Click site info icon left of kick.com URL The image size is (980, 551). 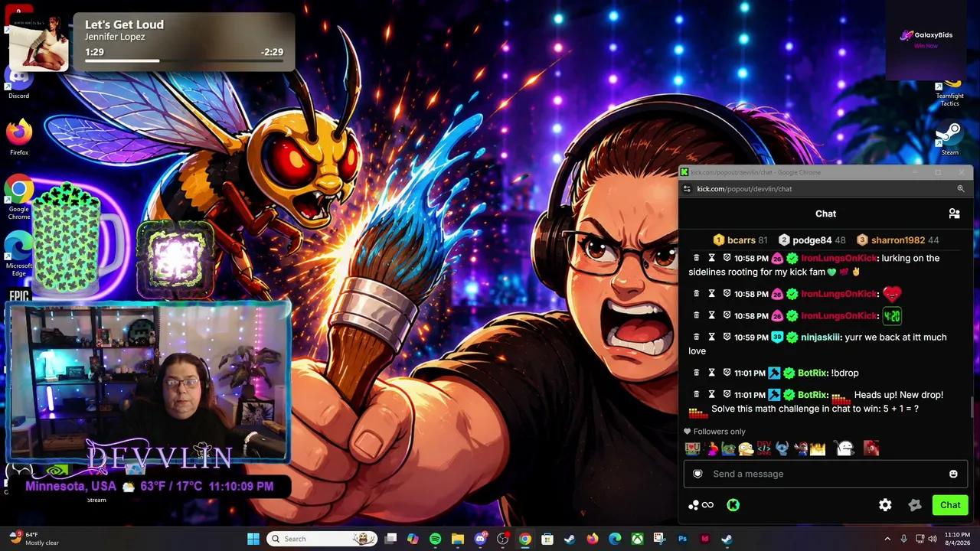click(687, 189)
